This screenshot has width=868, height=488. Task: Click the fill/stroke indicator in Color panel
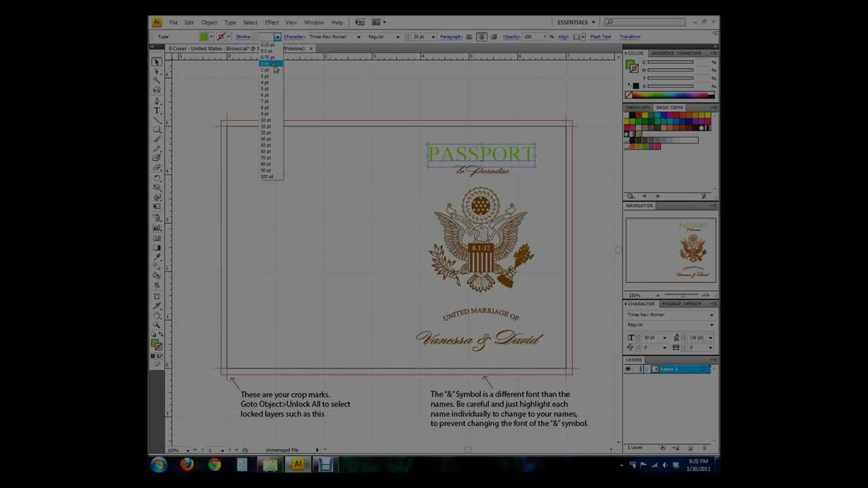click(x=631, y=66)
